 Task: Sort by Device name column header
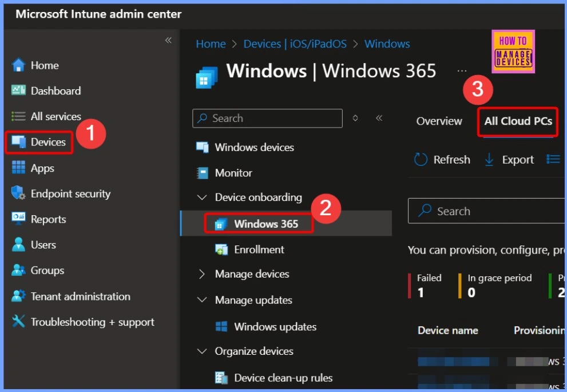click(x=447, y=330)
